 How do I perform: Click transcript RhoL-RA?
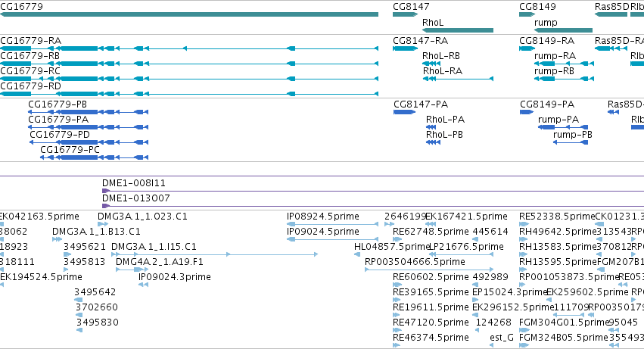(458, 79)
